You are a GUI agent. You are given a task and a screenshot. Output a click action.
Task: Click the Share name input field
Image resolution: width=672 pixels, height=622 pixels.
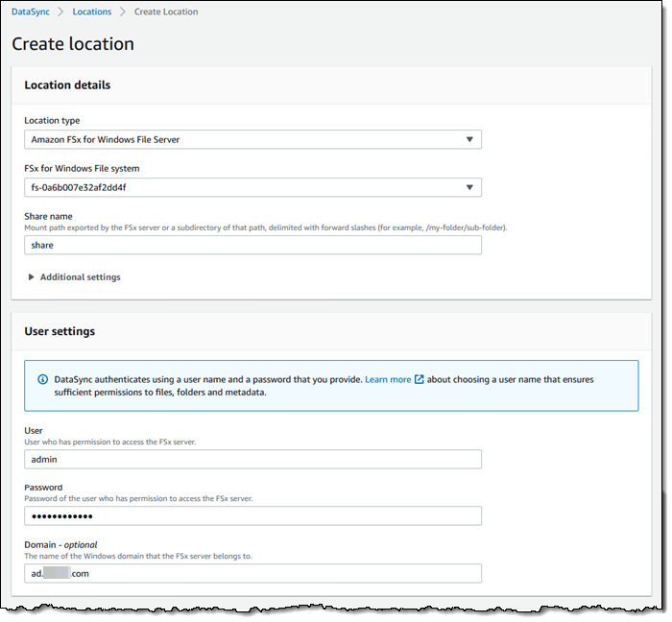(x=252, y=245)
